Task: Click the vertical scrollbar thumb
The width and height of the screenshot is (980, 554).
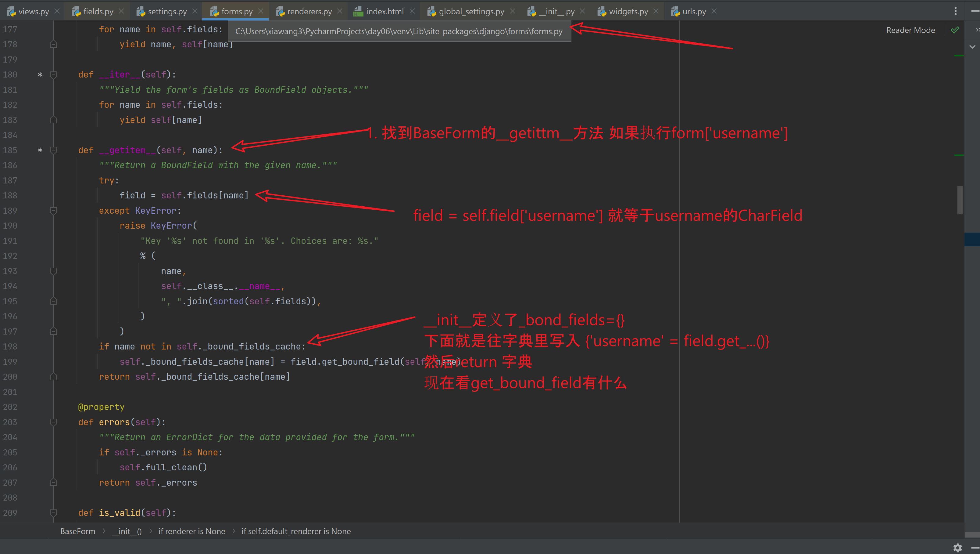Action: [x=960, y=200]
